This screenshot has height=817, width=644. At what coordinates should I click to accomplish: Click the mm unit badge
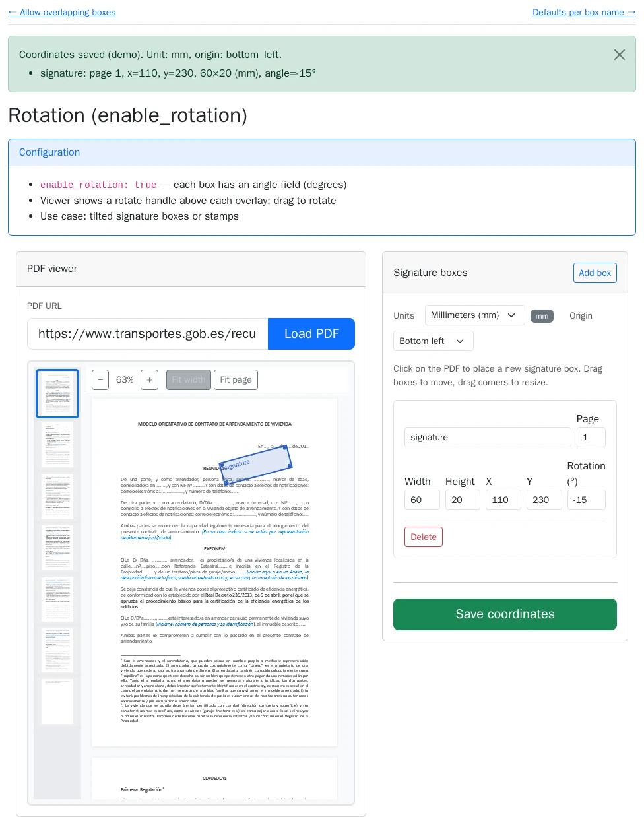click(542, 316)
